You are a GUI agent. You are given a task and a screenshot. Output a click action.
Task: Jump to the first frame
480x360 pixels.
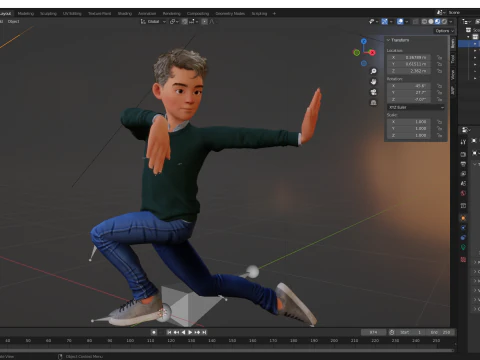[169, 332]
